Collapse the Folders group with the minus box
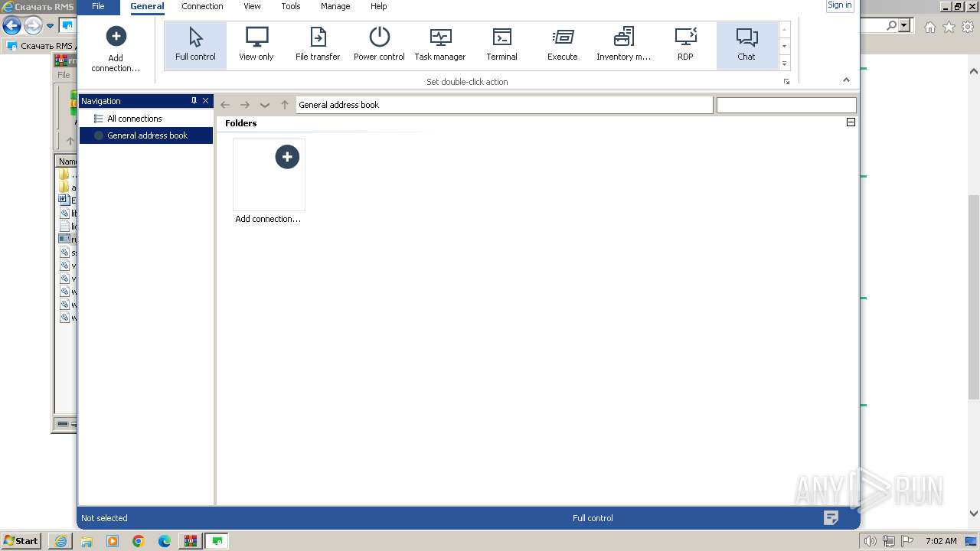980x551 pixels. 851,122
